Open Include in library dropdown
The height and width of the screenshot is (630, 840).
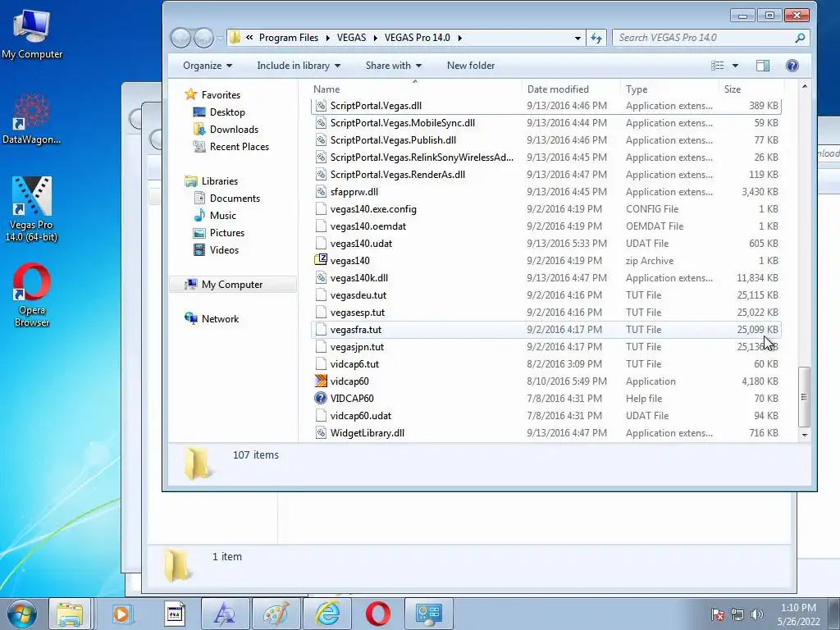299,66
